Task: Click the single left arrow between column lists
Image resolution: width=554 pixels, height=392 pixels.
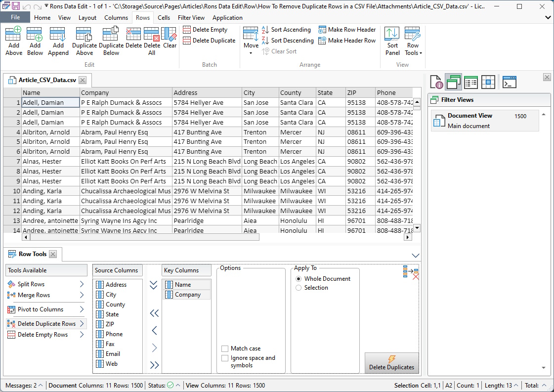Action: point(154,331)
